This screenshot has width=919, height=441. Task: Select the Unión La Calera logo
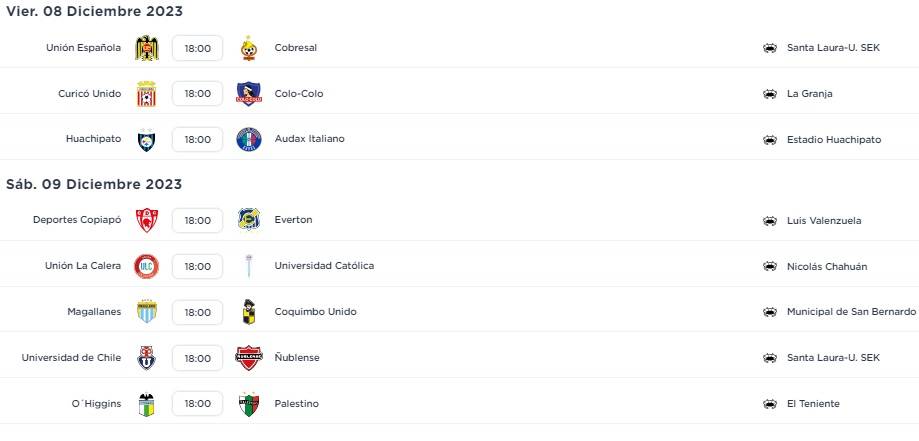click(x=147, y=266)
